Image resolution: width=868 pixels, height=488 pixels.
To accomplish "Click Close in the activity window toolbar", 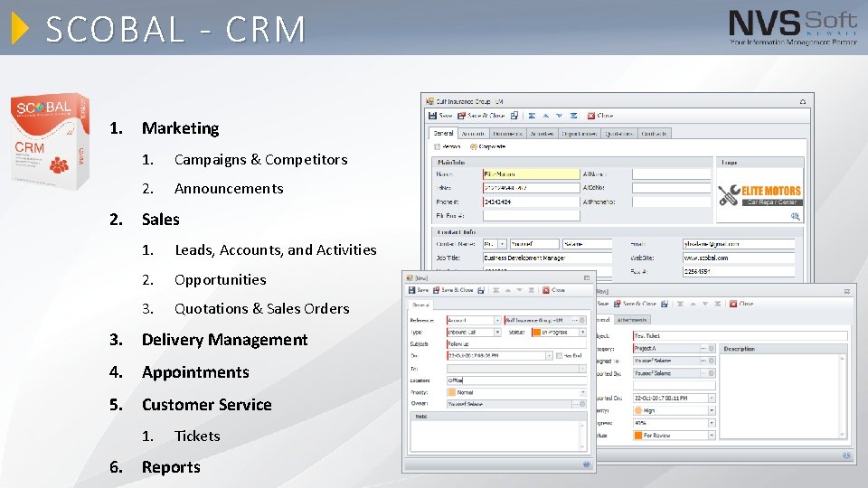I will (553, 290).
